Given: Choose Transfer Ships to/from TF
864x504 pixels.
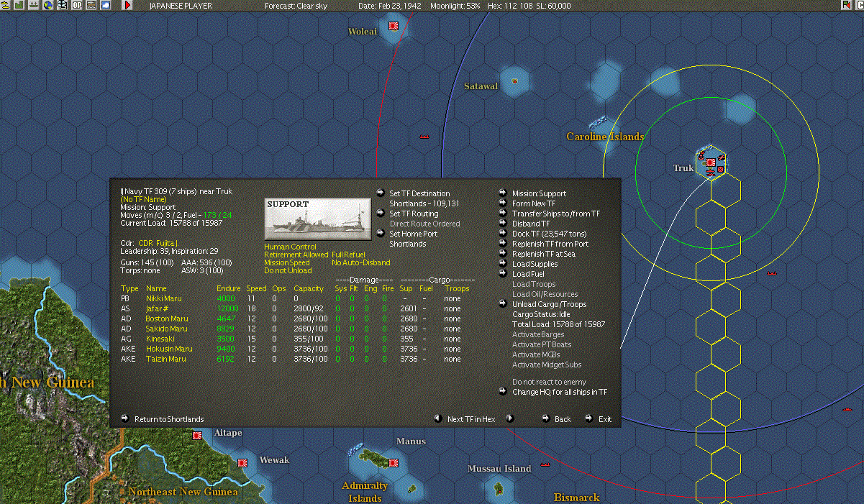Looking at the screenshot, I should click(556, 214).
